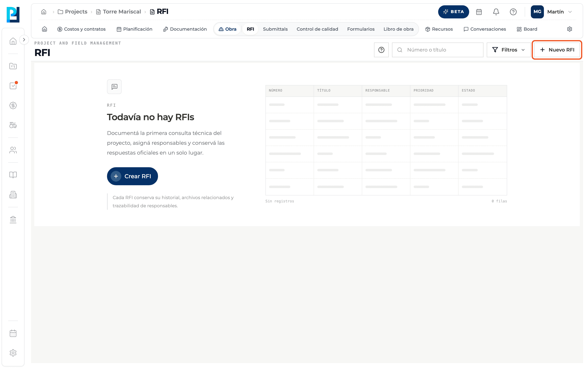
Task: Go to Torre Mariscal in breadcrumb
Action: tap(119, 12)
